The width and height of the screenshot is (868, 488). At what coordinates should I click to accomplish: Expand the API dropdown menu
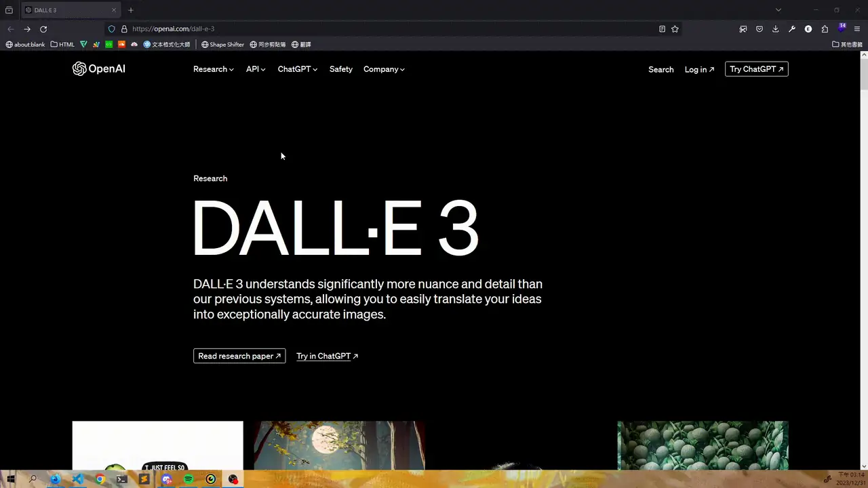click(x=256, y=69)
